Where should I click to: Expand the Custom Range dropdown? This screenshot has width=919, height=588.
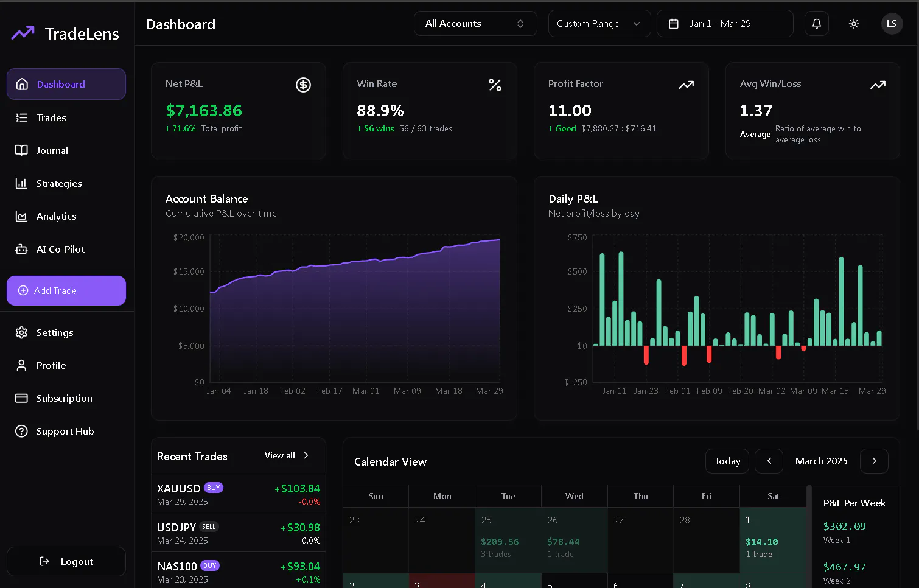(x=599, y=24)
